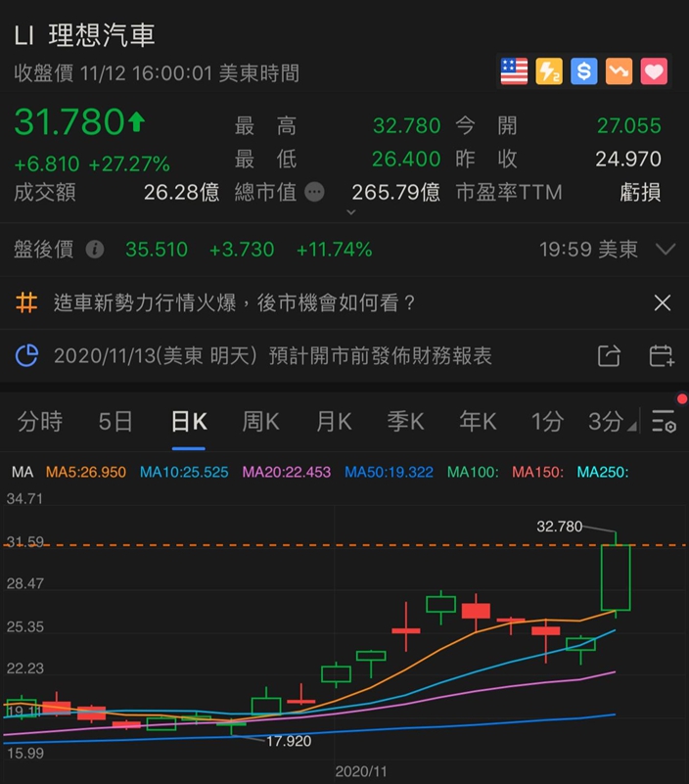
Task: Tap the orange hashtag topic icon
Action: (26, 302)
